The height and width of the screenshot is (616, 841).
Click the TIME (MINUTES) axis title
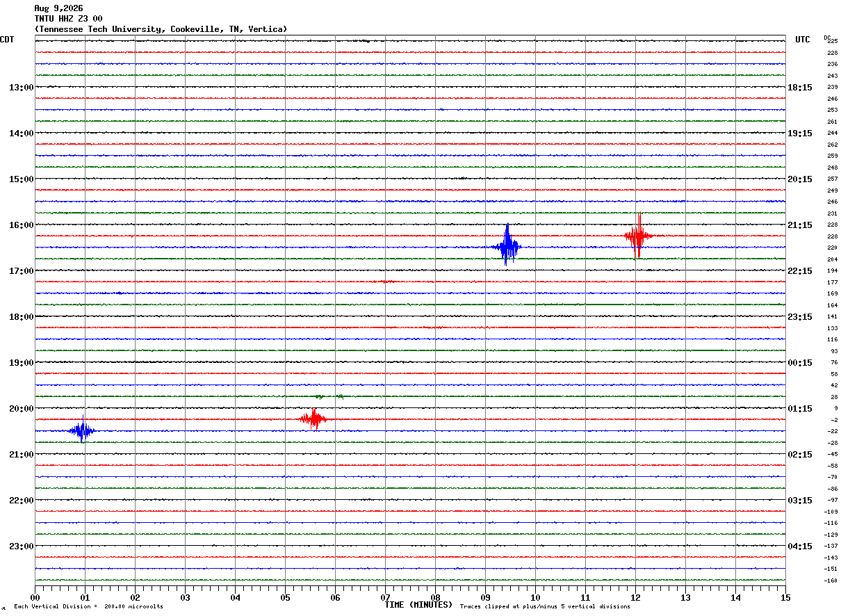pos(418,604)
